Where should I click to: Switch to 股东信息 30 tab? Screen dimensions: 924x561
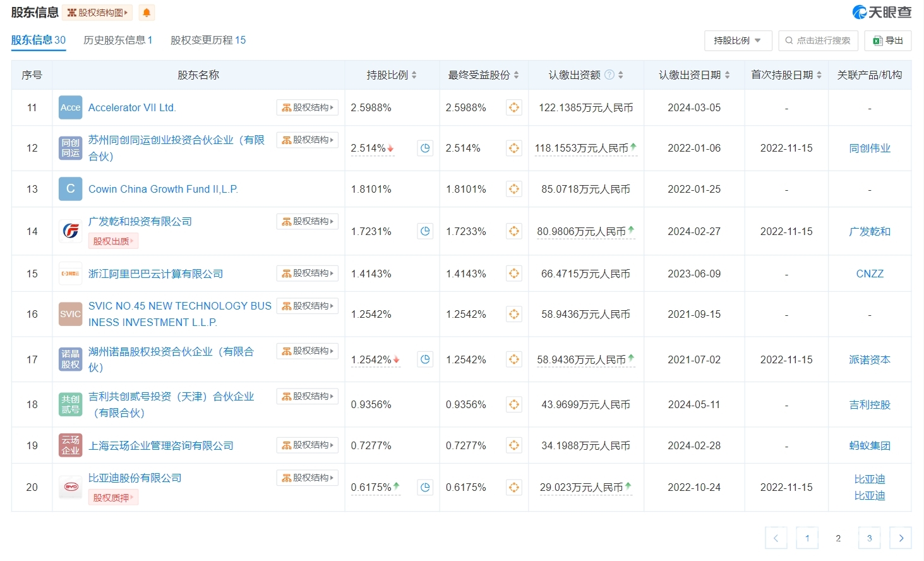coord(39,40)
